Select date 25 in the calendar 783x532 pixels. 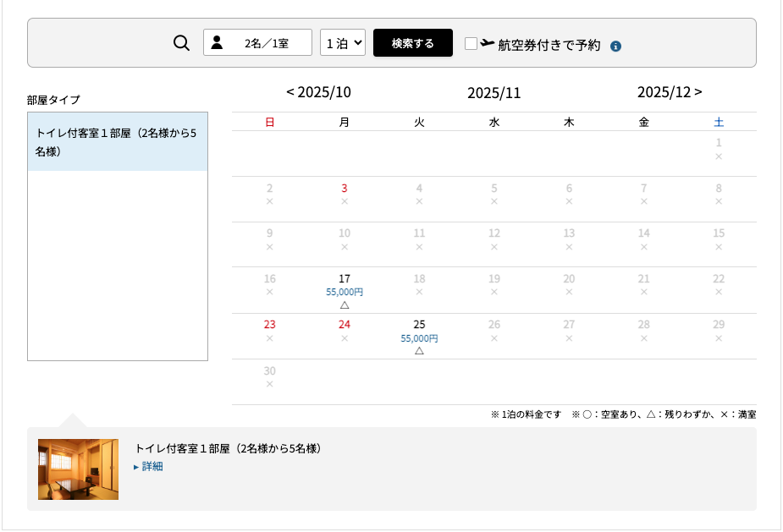(x=419, y=325)
